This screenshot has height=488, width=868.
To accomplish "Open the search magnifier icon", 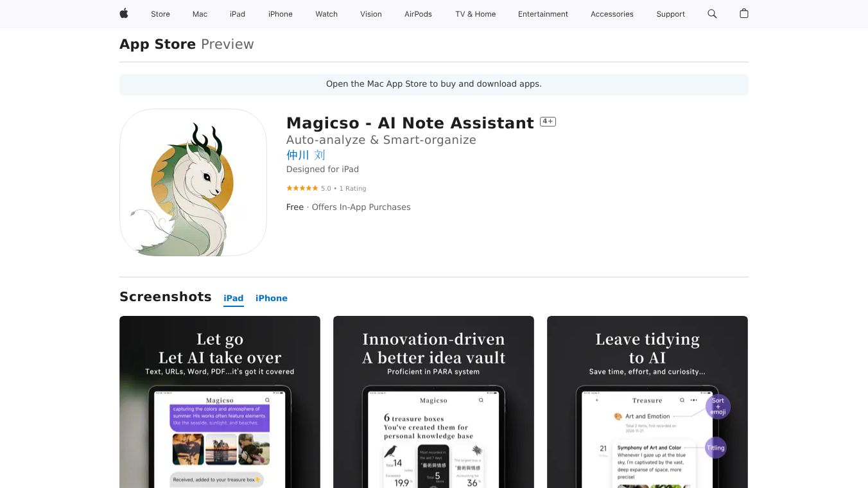I will point(712,13).
